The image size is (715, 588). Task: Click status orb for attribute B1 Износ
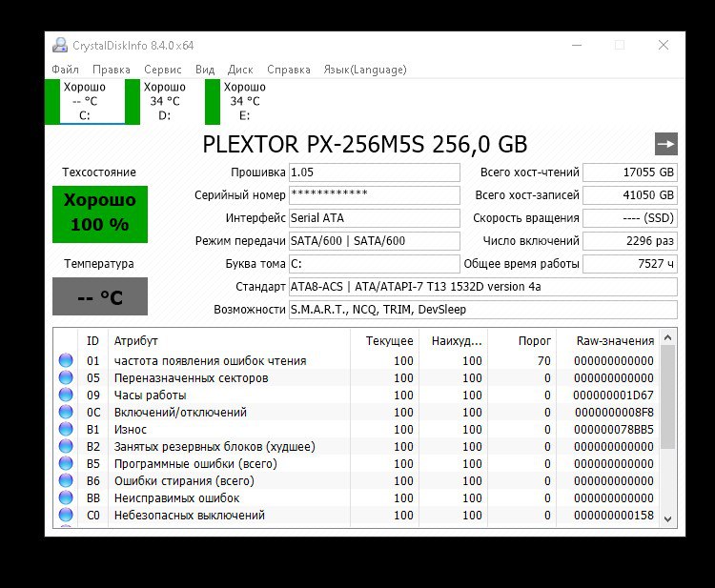[x=66, y=429]
